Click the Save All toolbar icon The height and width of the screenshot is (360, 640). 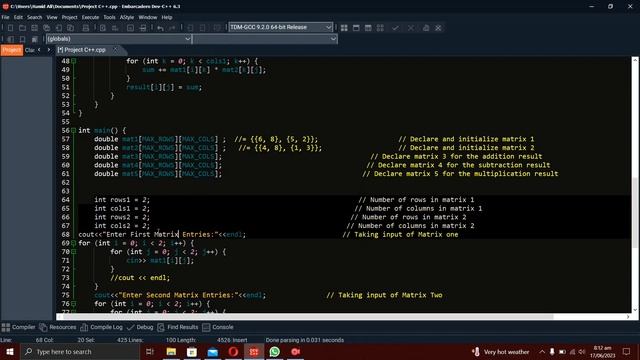pos(47,28)
